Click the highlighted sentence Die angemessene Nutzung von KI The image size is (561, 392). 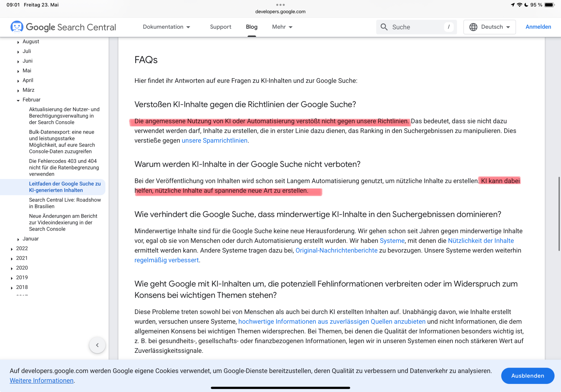click(272, 121)
